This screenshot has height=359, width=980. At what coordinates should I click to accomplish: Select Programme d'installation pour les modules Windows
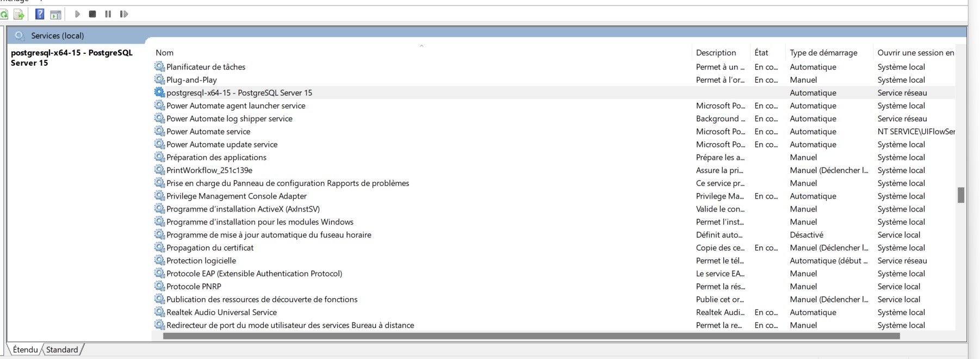click(260, 222)
